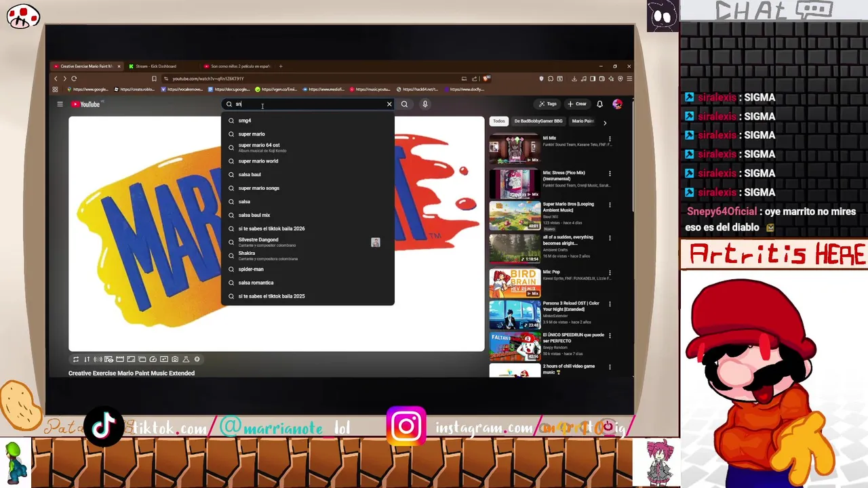This screenshot has width=868, height=488.
Task: Open three-dot menu for "all of a sudden"
Action: 610,239
